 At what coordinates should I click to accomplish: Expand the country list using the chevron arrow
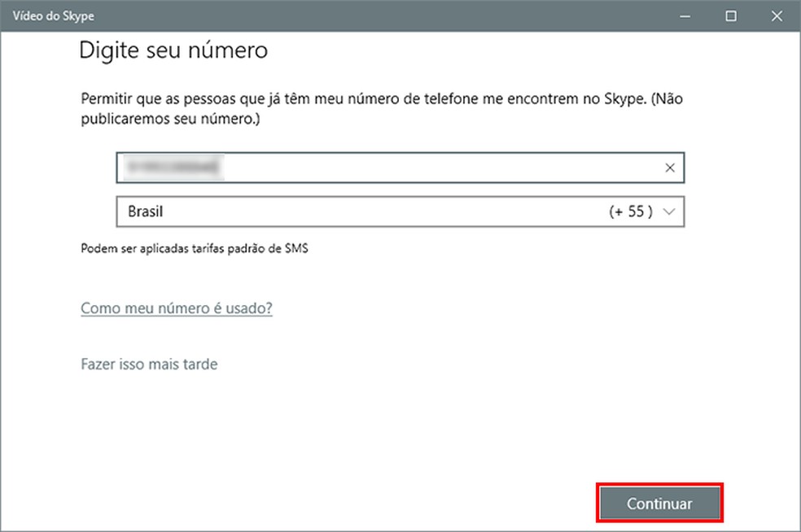pyautogui.click(x=669, y=211)
